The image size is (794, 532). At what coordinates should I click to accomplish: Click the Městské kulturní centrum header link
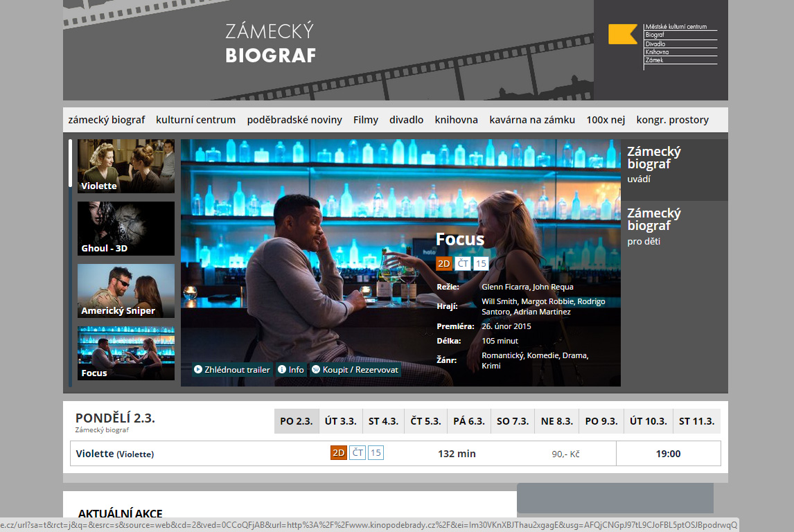click(676, 27)
